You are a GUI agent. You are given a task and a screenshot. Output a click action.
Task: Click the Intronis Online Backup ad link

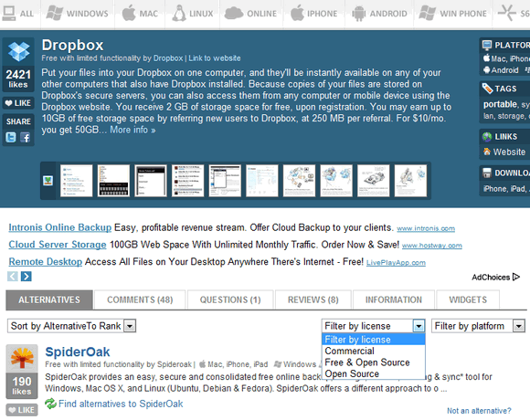point(59,228)
